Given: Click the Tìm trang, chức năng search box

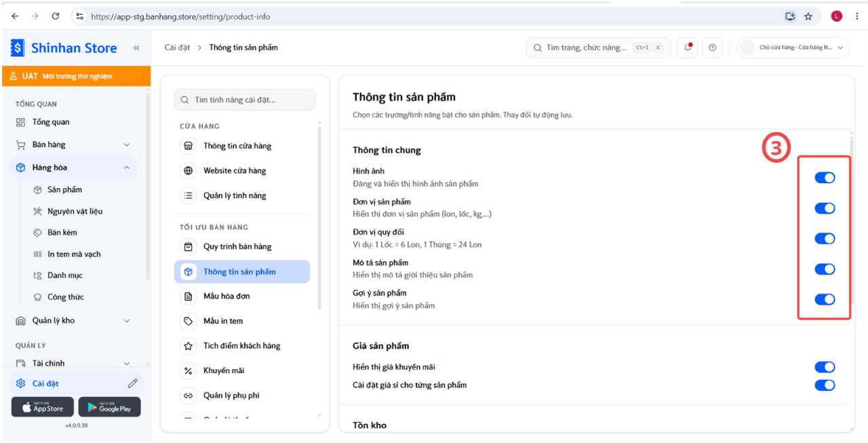Looking at the screenshot, I should tap(598, 47).
